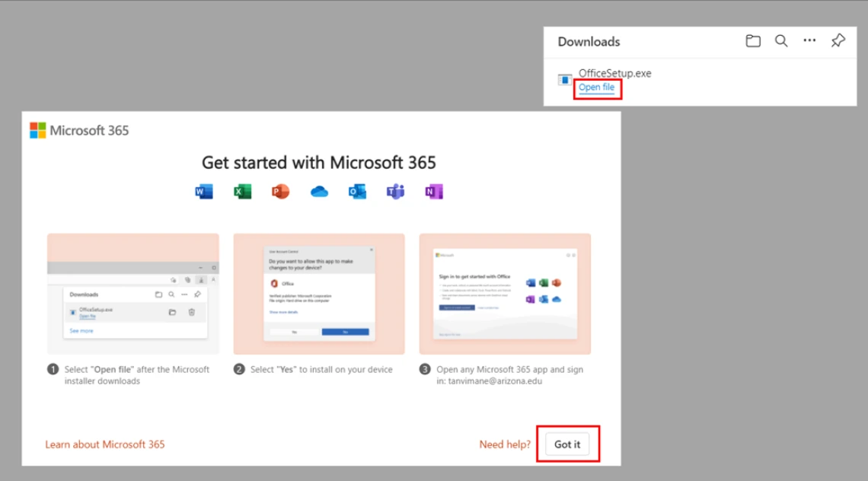Click Learn about Microsoft 365 link
This screenshot has height=481, width=868.
coord(104,444)
